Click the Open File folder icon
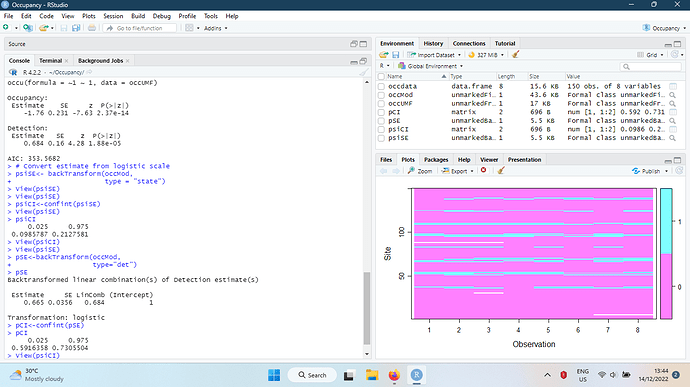 (43, 28)
